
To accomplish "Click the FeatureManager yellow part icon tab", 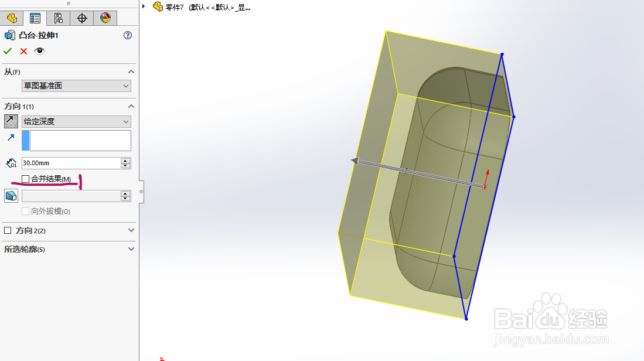I will click(12, 18).
